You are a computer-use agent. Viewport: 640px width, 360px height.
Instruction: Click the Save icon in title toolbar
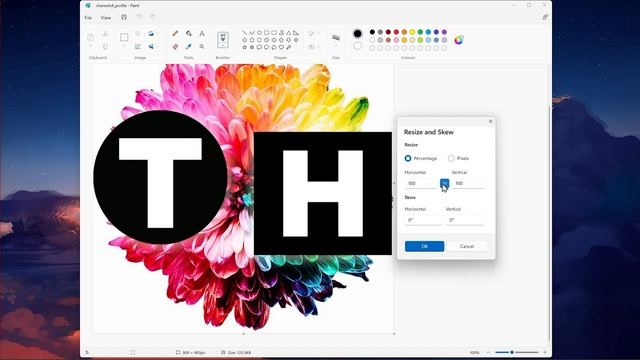click(x=124, y=17)
